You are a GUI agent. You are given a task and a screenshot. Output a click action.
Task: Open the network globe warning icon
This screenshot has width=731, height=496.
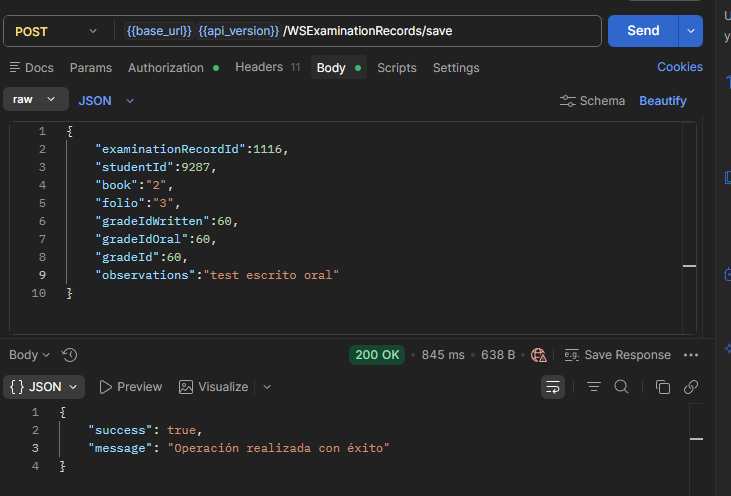[538, 355]
